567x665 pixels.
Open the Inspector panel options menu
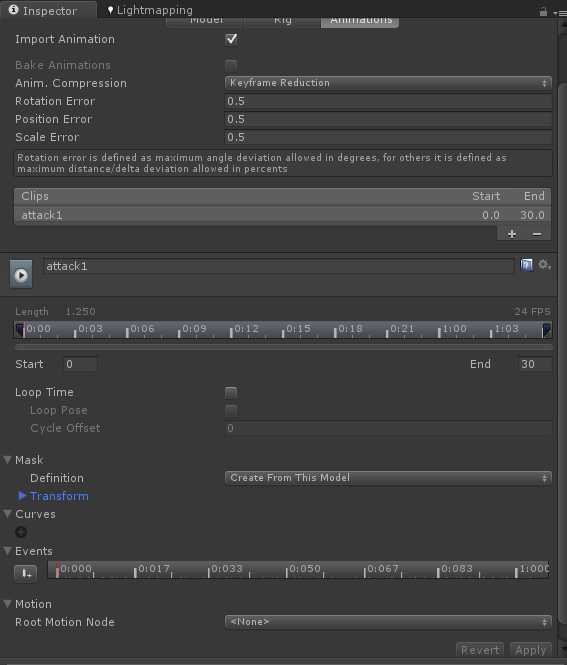point(560,13)
